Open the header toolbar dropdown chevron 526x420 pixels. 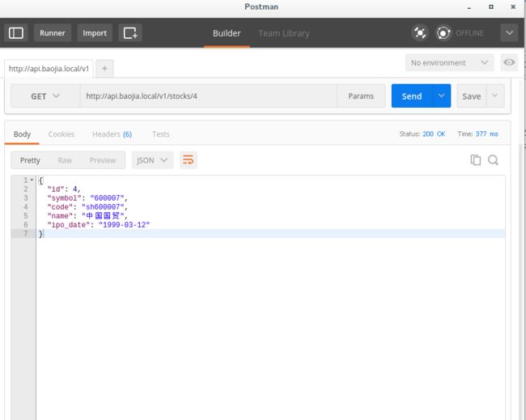pyautogui.click(x=509, y=33)
